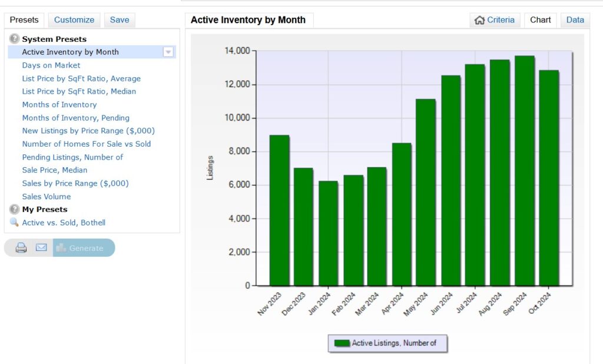603x364 pixels.
Task: Click the house icon on Criteria tab
Action: (x=479, y=20)
